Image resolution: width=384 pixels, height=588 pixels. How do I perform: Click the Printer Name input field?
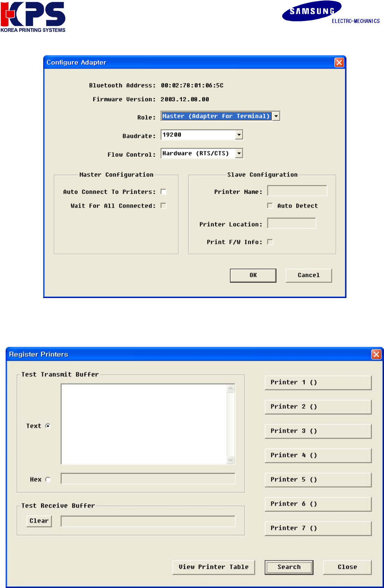coord(297,191)
